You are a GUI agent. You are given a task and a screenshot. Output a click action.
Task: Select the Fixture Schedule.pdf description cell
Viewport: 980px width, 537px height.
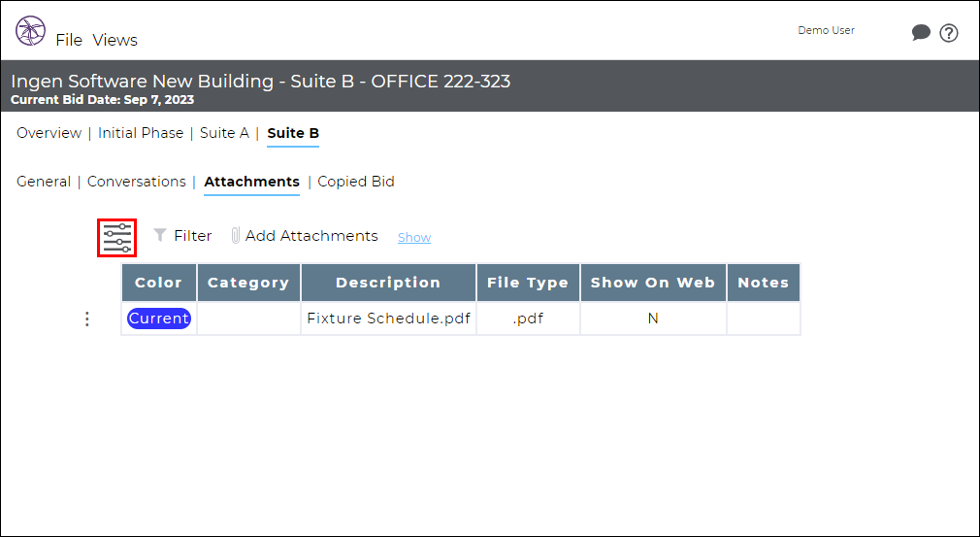click(x=388, y=319)
